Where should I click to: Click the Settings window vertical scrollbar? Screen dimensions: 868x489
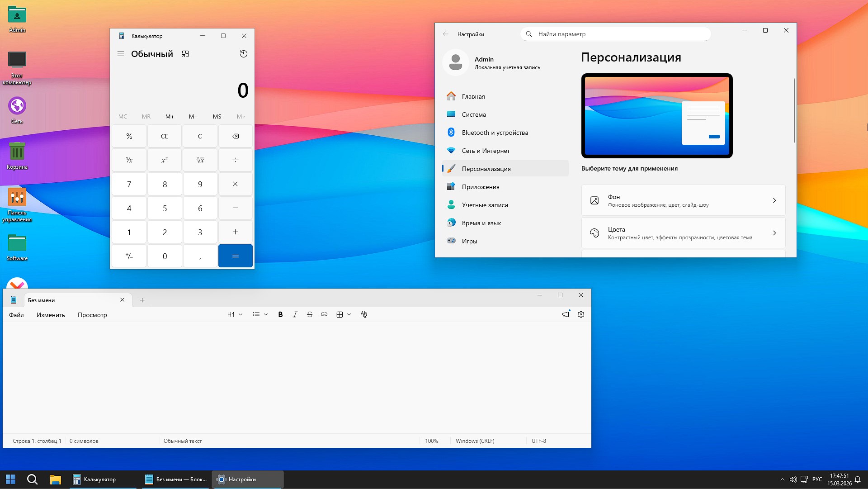pyautogui.click(x=794, y=111)
